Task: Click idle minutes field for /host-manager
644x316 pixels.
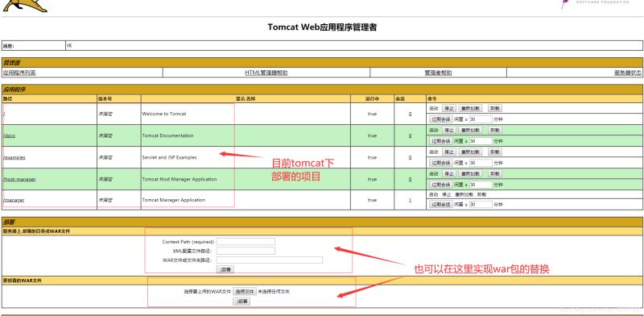Action: [481, 185]
